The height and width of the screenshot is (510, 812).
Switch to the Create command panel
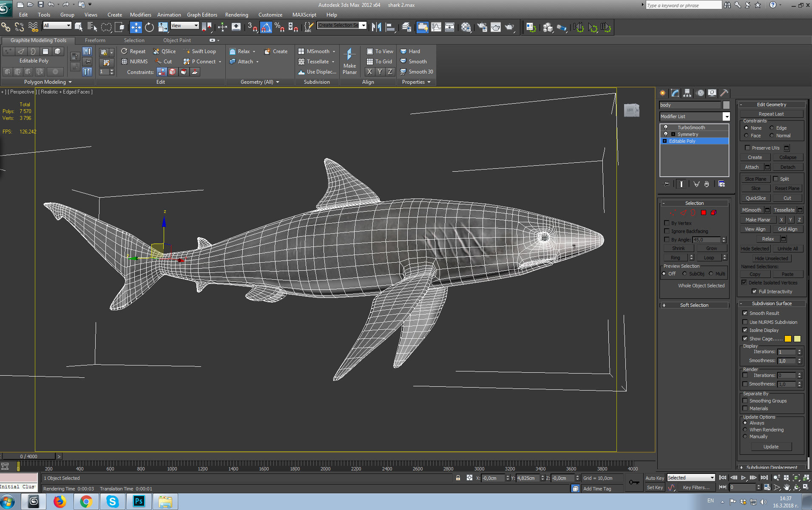tap(663, 93)
